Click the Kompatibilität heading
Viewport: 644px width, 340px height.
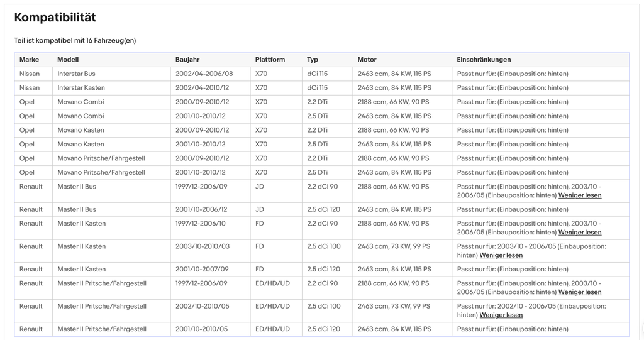(55, 18)
